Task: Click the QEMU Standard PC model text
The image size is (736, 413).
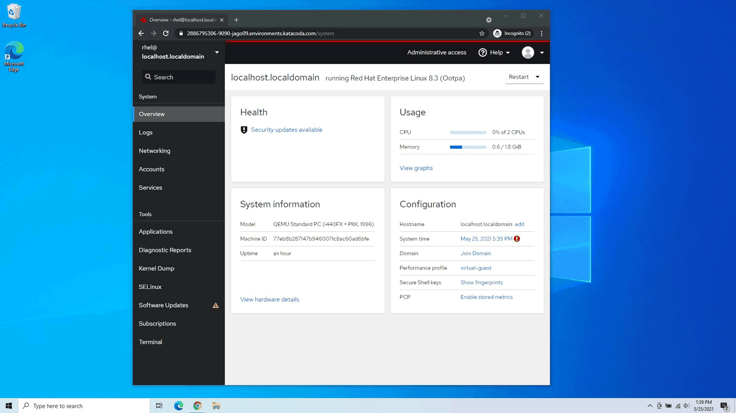Action: pos(323,224)
